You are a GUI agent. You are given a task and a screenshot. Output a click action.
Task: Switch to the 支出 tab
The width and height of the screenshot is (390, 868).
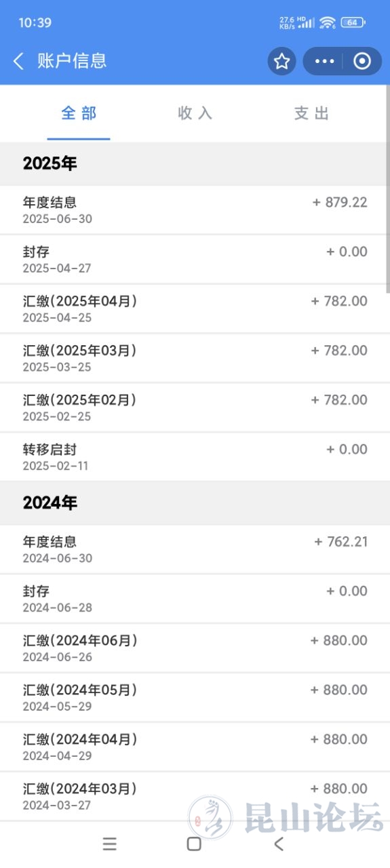[311, 113]
